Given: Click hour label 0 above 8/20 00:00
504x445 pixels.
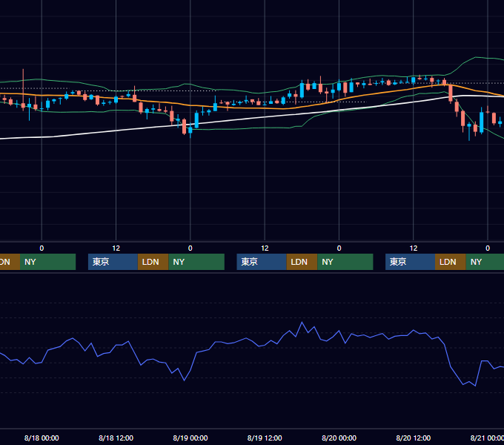Looking at the screenshot, I should [339, 248].
